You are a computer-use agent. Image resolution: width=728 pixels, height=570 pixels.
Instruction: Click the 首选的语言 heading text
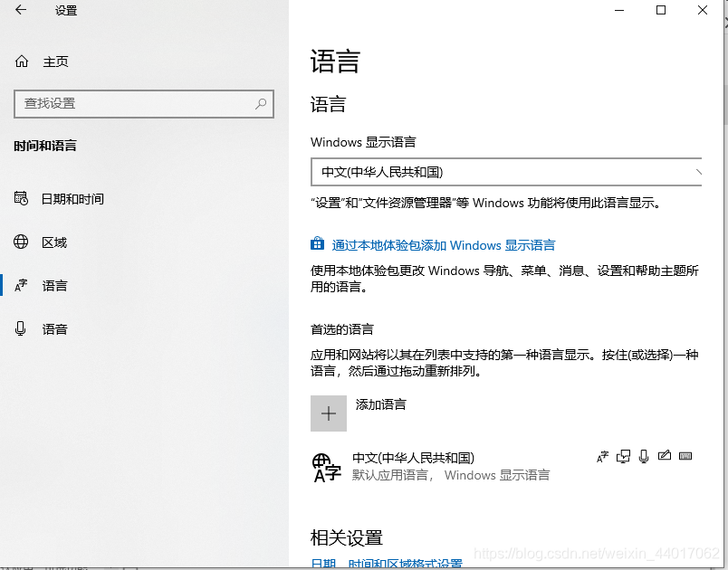[x=342, y=329]
